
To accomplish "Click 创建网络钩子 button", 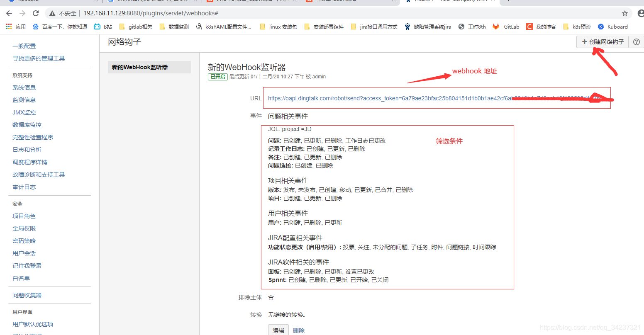I will pos(603,42).
